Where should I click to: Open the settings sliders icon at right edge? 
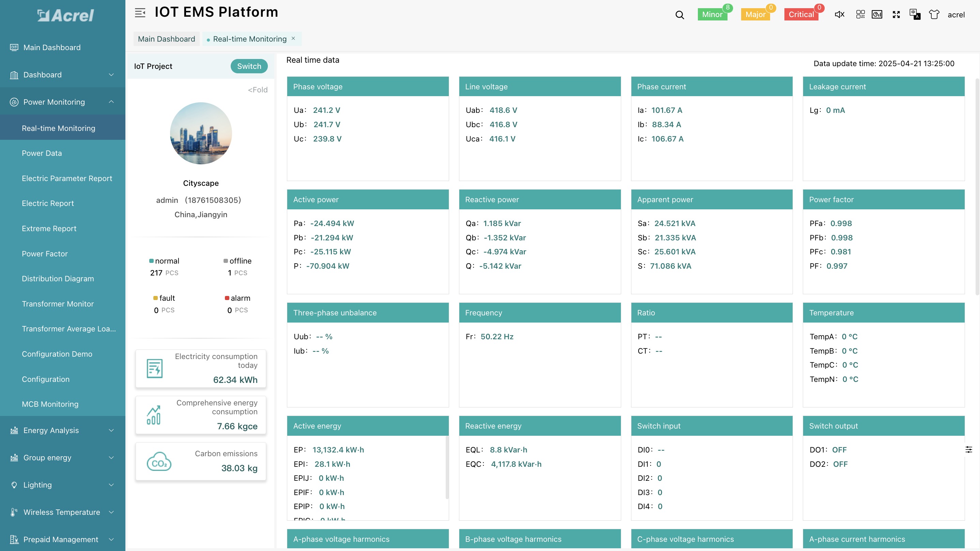(x=969, y=450)
